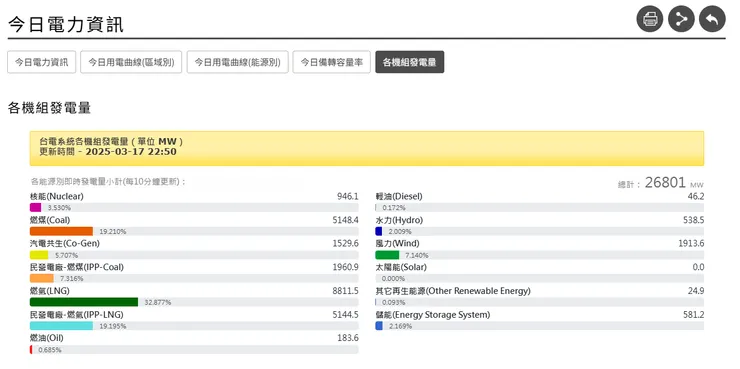This screenshot has height=369, width=740.
Task: Select the 各機組發電量 tab
Action: (410, 62)
